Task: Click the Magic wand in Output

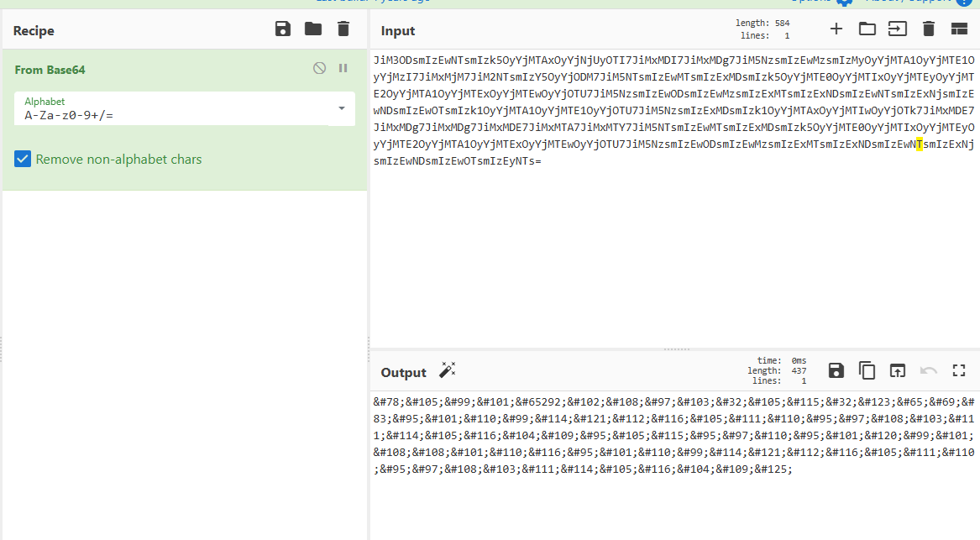Action: point(447,371)
